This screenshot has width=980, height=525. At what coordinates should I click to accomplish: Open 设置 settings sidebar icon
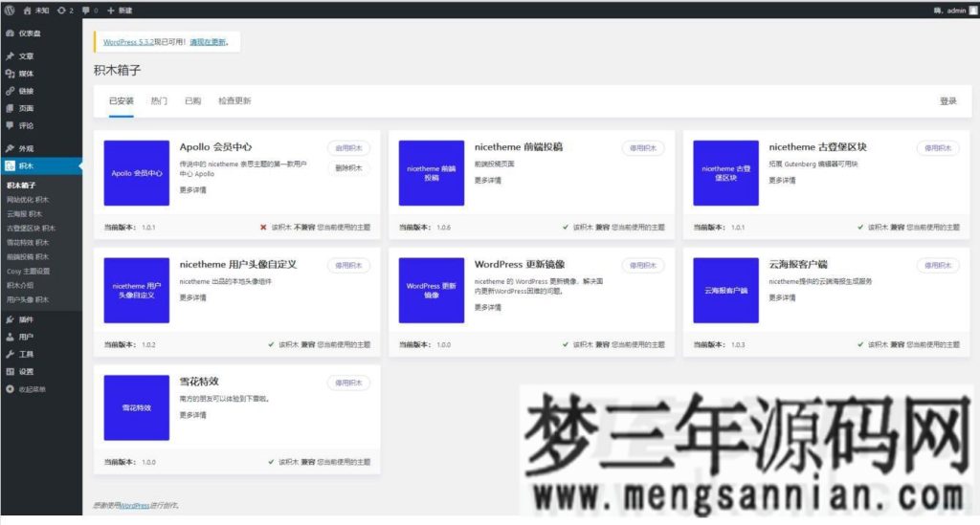(10, 371)
